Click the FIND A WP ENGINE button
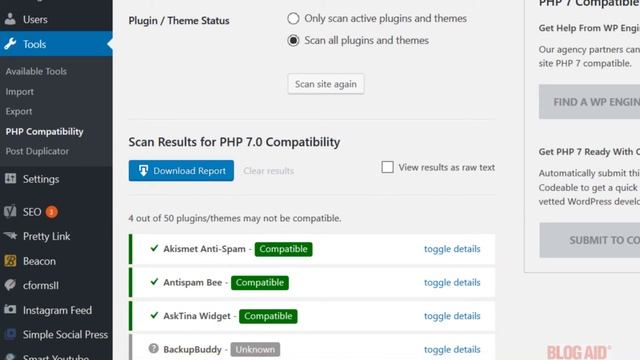Screen dimensions: 640x360 pos(589,102)
